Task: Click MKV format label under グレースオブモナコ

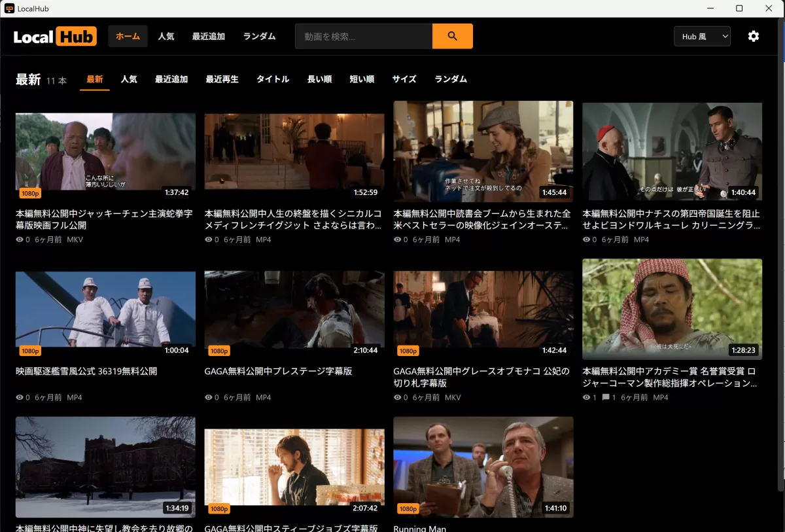Action: (453, 397)
